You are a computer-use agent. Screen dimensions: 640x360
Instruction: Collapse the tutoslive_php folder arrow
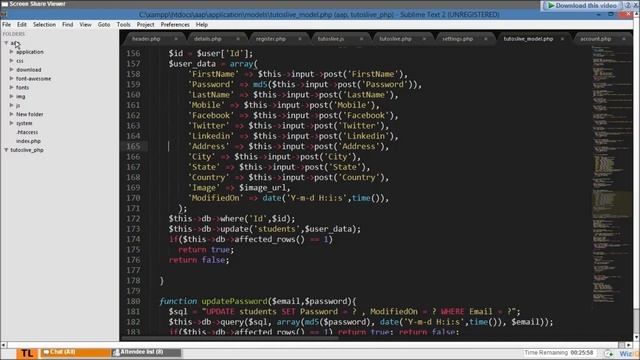coord(6,150)
